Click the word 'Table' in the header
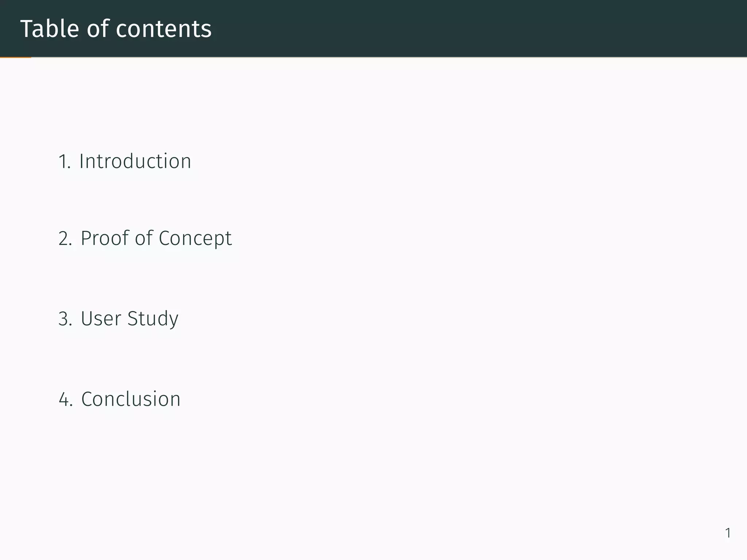 (50, 28)
